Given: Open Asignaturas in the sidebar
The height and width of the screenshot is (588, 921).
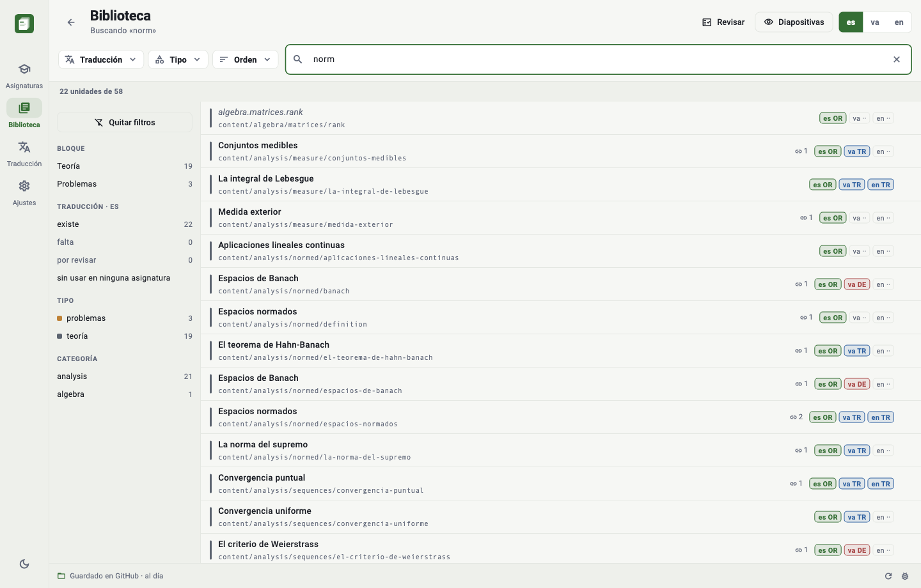Looking at the screenshot, I should 24,75.
